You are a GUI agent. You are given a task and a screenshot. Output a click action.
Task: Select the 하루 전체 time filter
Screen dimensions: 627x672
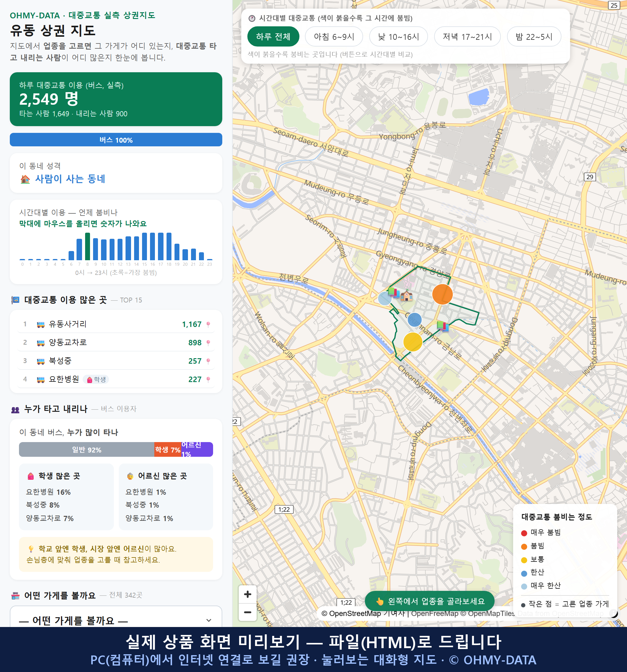point(273,36)
